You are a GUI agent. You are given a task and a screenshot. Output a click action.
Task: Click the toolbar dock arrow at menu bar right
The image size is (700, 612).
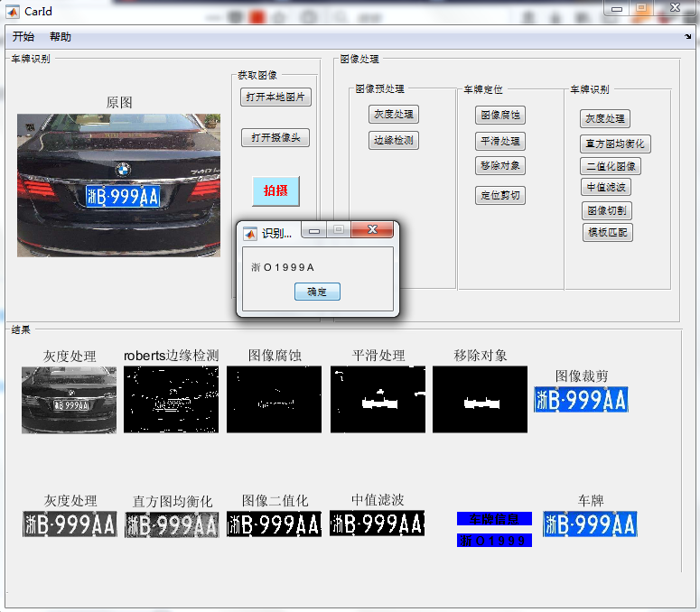(x=688, y=37)
